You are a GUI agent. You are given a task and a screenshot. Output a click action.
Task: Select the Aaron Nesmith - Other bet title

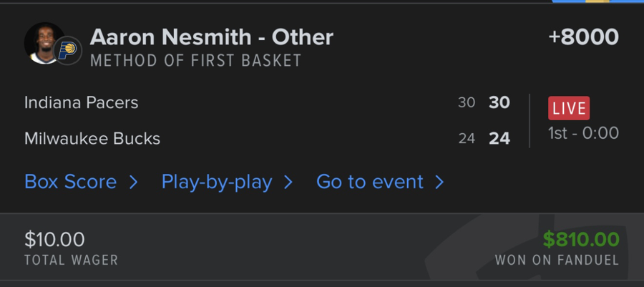(212, 37)
